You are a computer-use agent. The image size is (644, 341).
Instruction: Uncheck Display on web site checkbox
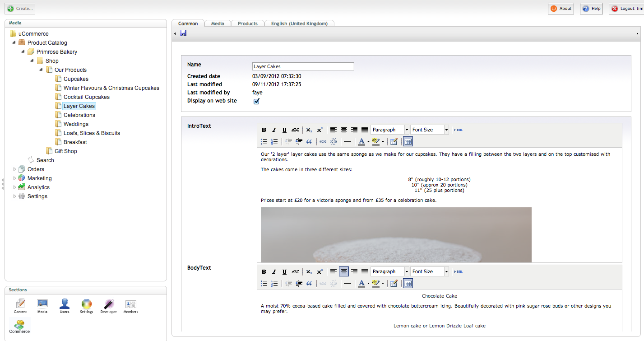[256, 101]
